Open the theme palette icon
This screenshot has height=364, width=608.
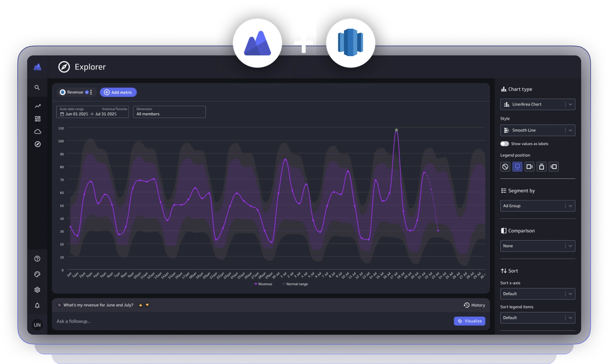click(37, 274)
